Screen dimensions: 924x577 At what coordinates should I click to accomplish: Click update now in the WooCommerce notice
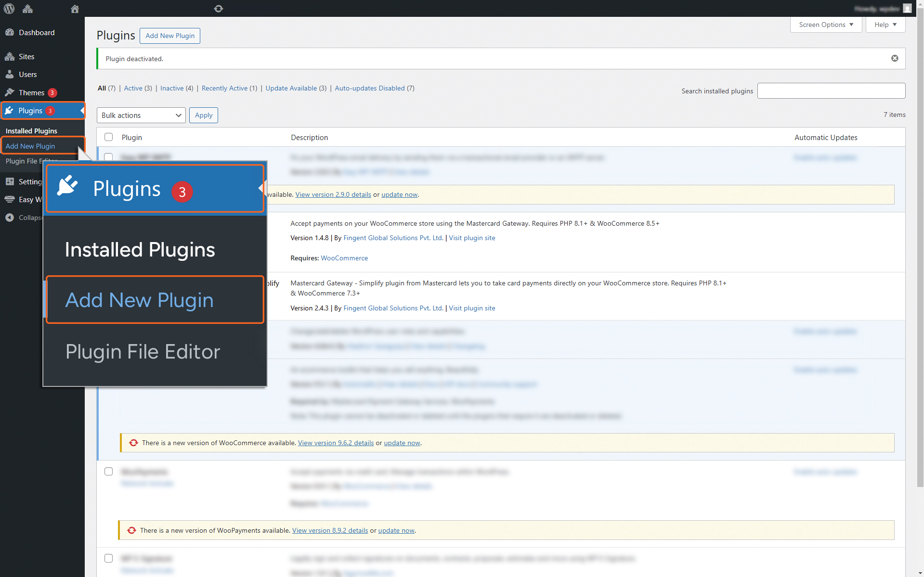(402, 443)
